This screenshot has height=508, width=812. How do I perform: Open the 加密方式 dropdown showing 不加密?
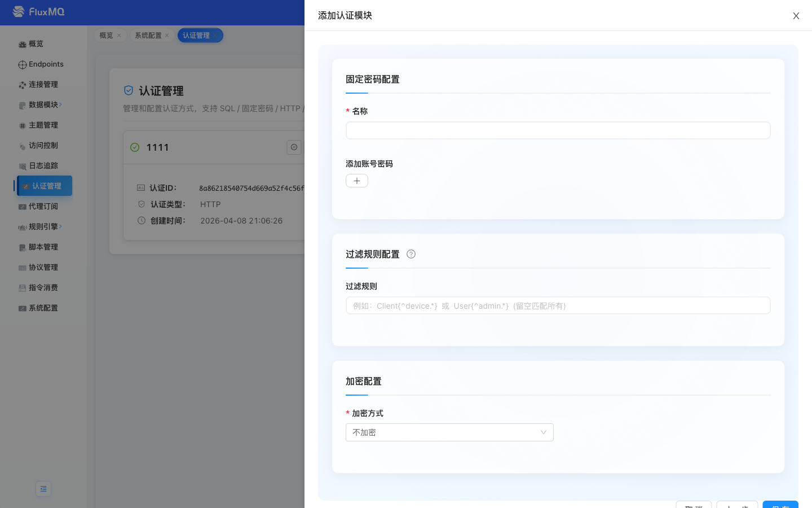449,432
